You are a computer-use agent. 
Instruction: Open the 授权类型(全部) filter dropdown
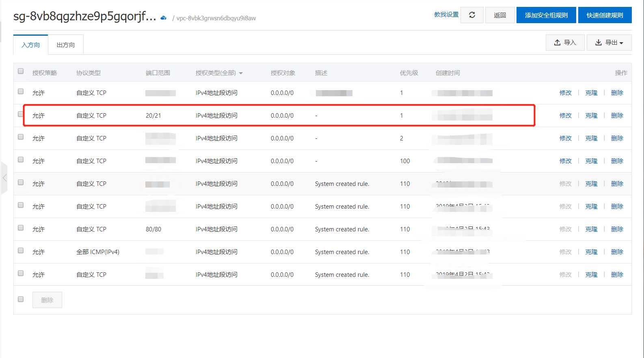[x=219, y=73]
